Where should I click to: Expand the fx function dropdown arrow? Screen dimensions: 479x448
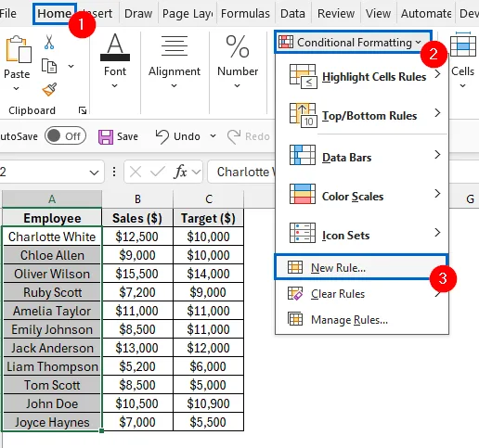(x=197, y=172)
